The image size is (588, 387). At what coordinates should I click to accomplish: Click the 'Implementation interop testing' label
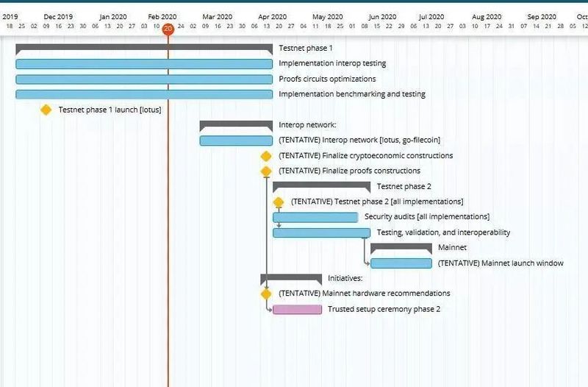[332, 63]
